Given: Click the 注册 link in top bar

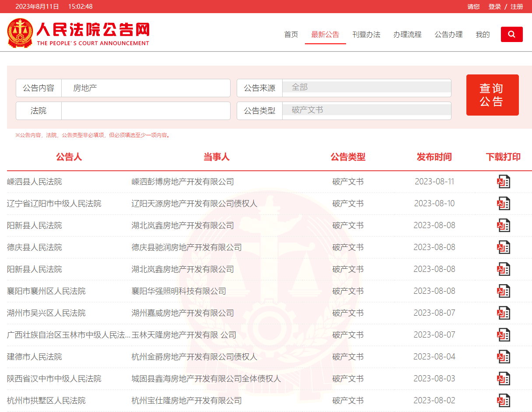Looking at the screenshot, I should (517, 7).
